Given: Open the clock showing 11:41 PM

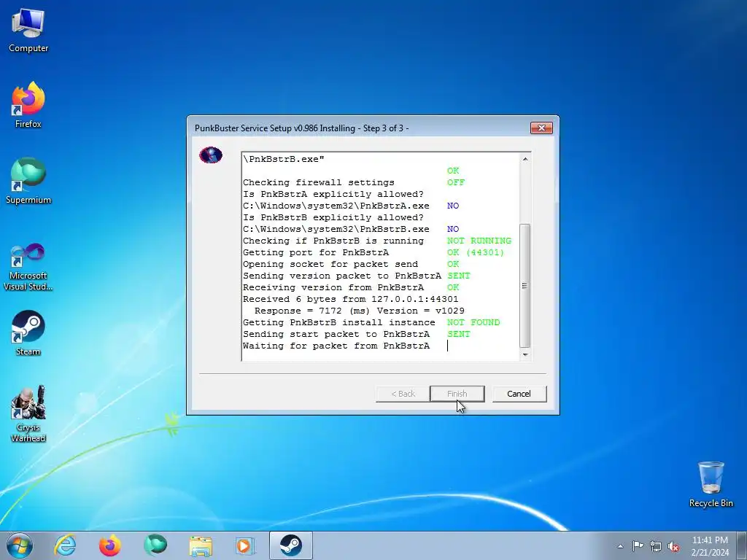Looking at the screenshot, I should click(x=710, y=545).
